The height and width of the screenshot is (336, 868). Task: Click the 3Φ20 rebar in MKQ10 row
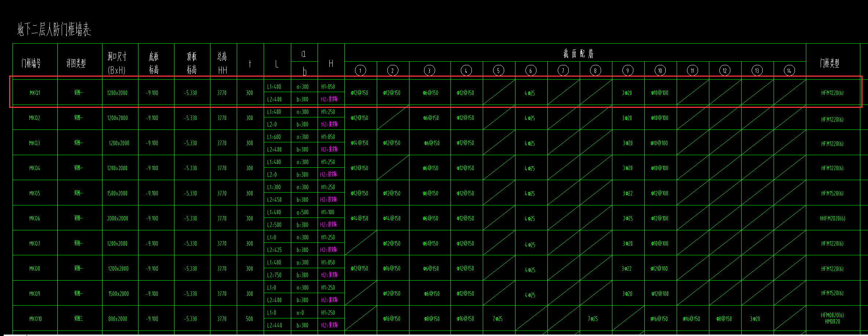point(755,319)
